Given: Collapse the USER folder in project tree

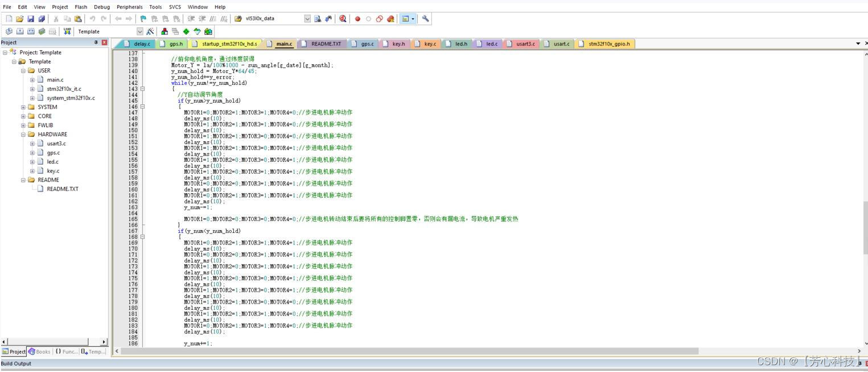Looking at the screenshot, I should 23,71.
